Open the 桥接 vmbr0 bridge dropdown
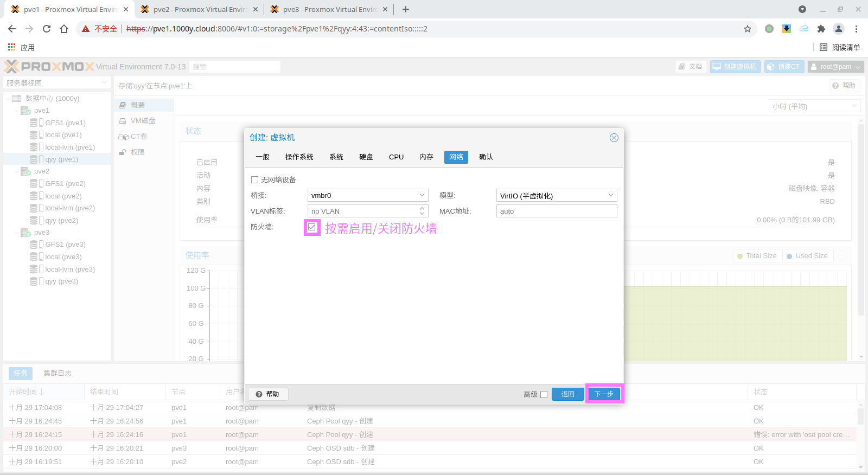This screenshot has width=868, height=475. click(422, 195)
